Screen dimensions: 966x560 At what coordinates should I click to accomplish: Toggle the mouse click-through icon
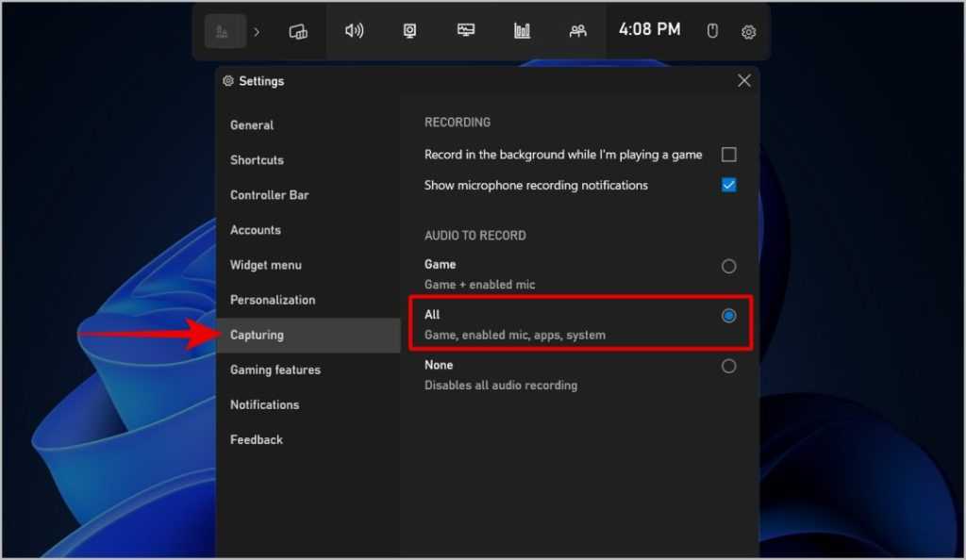coord(712,31)
